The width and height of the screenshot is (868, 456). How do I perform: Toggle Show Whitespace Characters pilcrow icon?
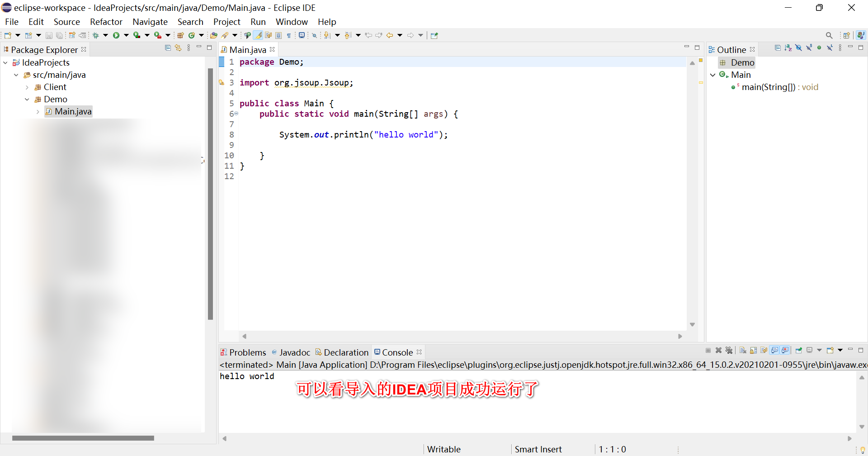289,35
